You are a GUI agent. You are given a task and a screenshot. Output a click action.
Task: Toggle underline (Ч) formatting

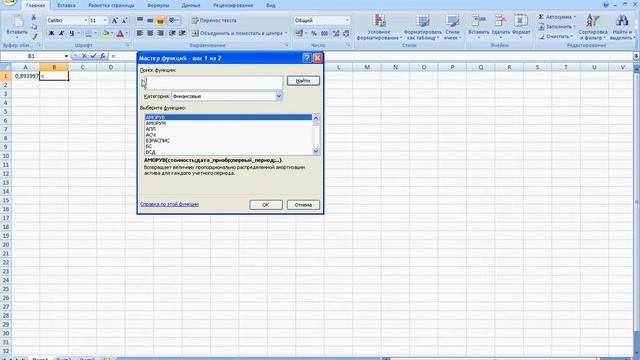point(72,33)
